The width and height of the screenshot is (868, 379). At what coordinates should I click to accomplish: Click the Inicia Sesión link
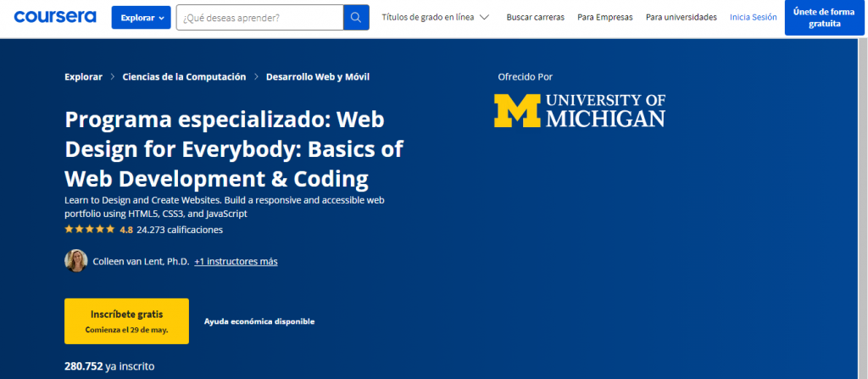pos(753,17)
